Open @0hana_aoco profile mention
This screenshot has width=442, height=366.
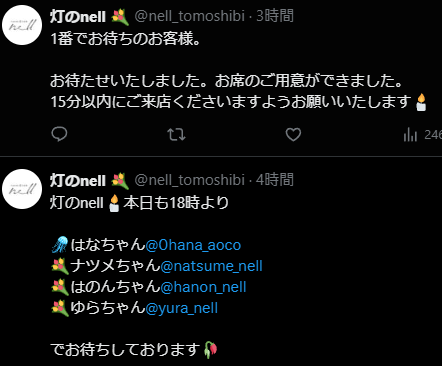[x=193, y=245]
